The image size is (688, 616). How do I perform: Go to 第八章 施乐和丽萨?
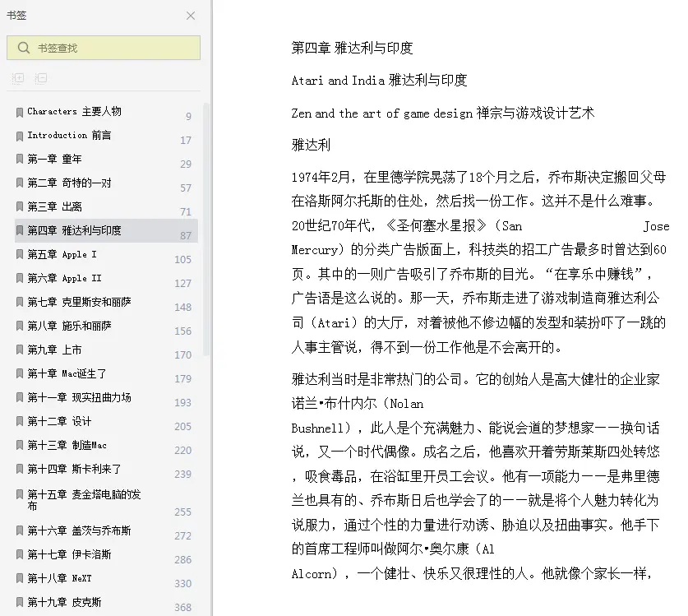pos(69,326)
